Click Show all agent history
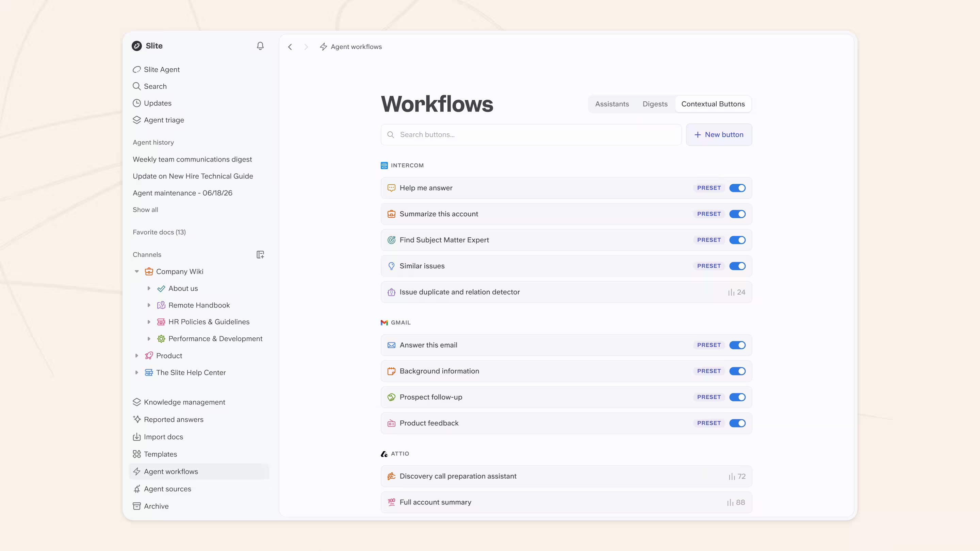Image resolution: width=980 pixels, height=551 pixels. coord(145,210)
